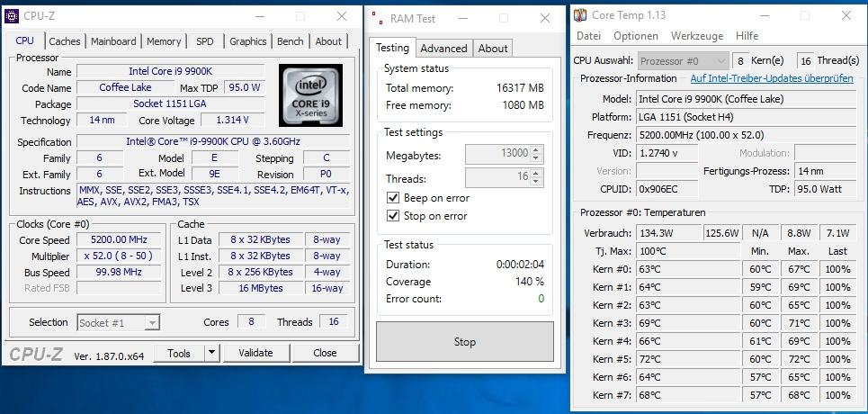Viewport: 868px width, 414px height.
Task: Click the Kern #5 temperature 72°C
Action: click(x=687, y=359)
